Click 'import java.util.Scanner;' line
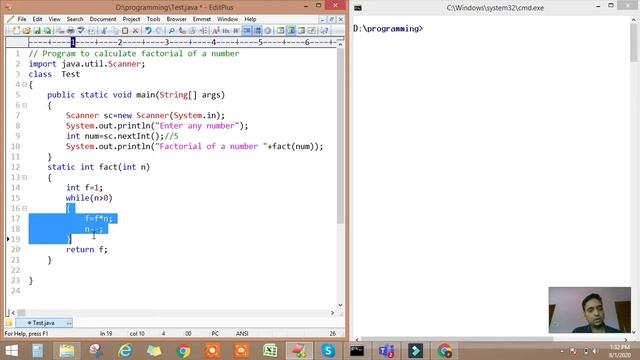 point(87,64)
